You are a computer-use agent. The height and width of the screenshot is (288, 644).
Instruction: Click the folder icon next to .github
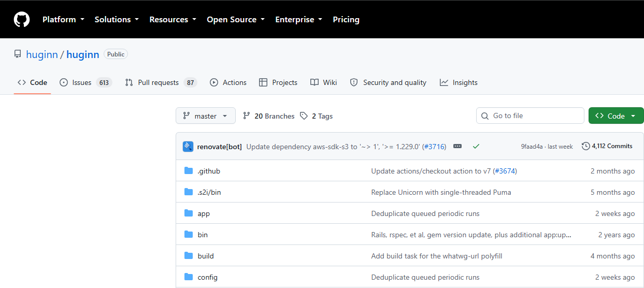point(189,171)
